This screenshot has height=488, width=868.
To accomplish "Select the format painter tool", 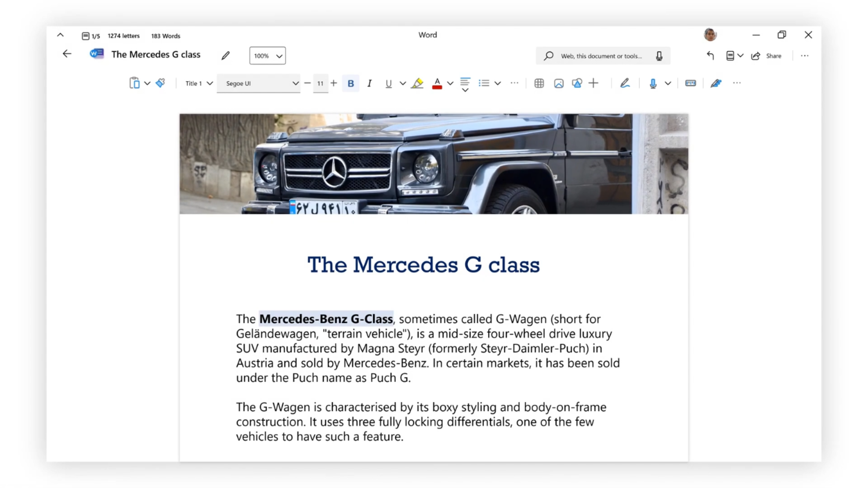I will (160, 83).
